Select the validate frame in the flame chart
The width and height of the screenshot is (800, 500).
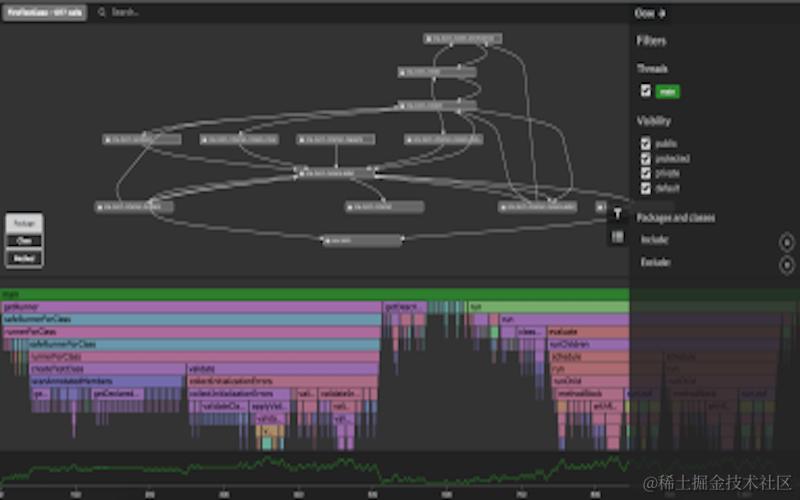click(x=283, y=369)
